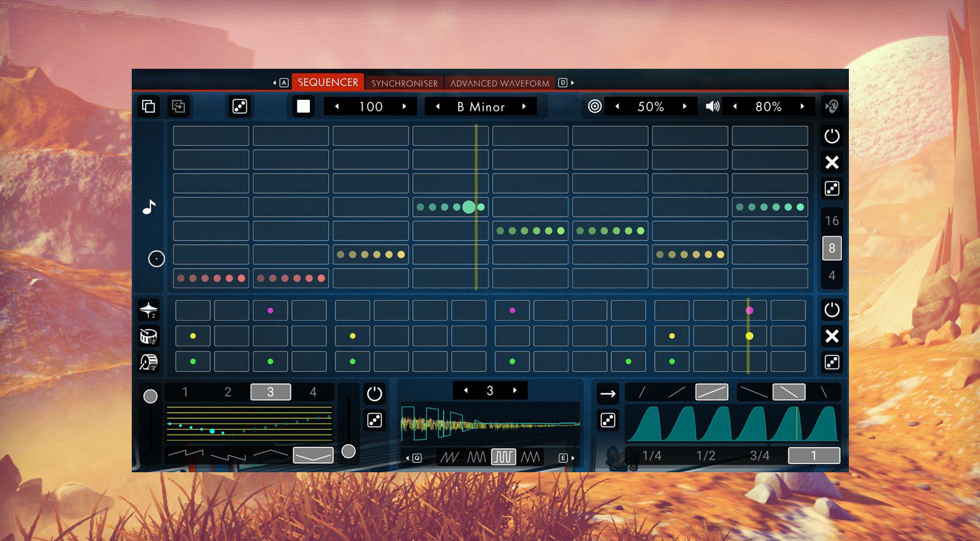This screenshot has height=541, width=980.
Task: Clear the melody grid with the X icon
Action: point(832,162)
